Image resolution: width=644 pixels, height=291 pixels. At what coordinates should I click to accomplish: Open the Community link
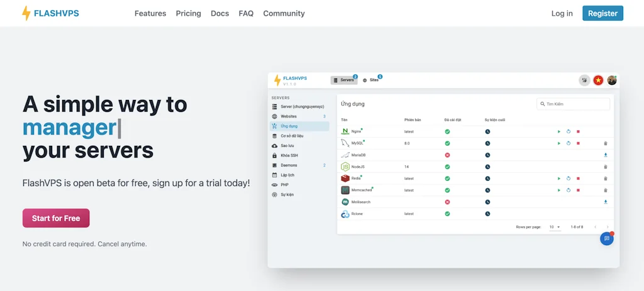284,13
